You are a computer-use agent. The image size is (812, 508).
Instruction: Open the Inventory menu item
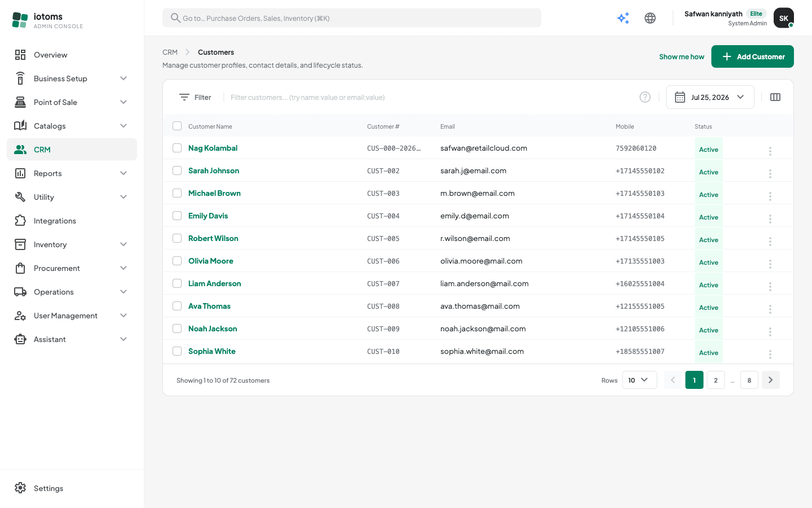[x=72, y=244]
